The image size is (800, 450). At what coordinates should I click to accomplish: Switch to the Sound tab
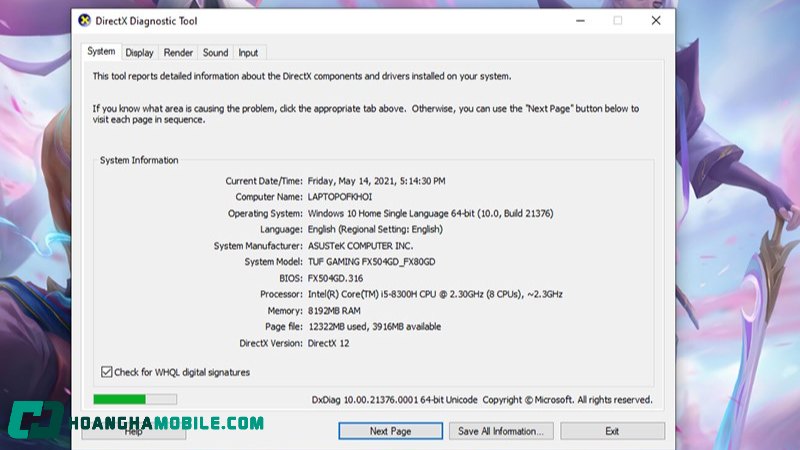coord(215,53)
